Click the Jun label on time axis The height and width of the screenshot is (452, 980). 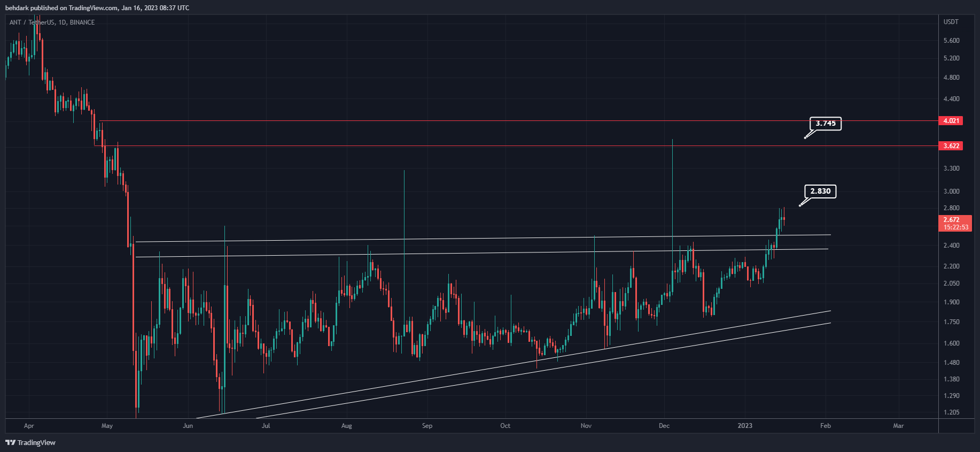[188, 426]
